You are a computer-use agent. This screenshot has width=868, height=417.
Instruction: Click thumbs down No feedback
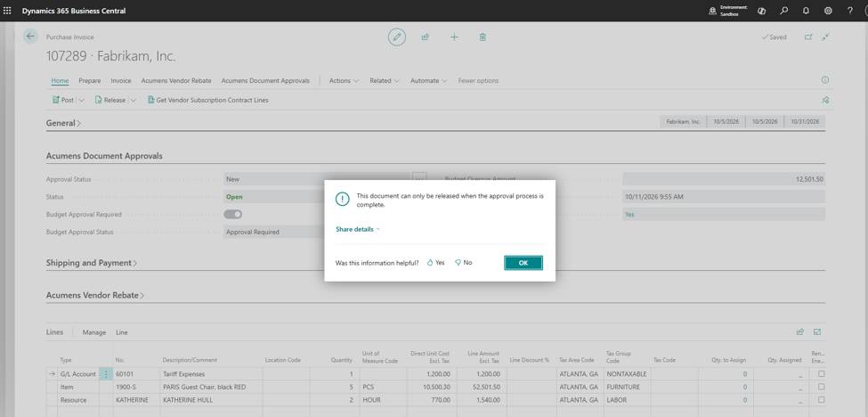click(463, 263)
